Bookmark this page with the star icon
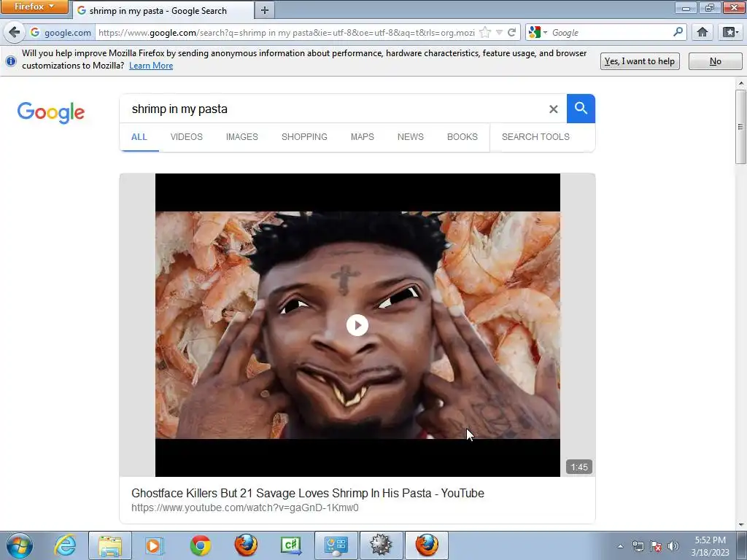Screen dimensions: 747x560 (485, 32)
